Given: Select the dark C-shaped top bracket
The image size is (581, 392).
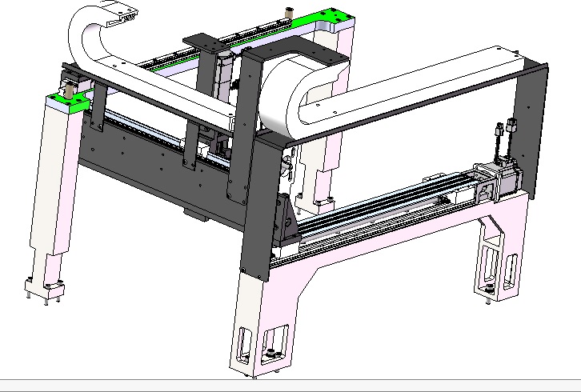Looking at the screenshot, I should click(x=296, y=52).
